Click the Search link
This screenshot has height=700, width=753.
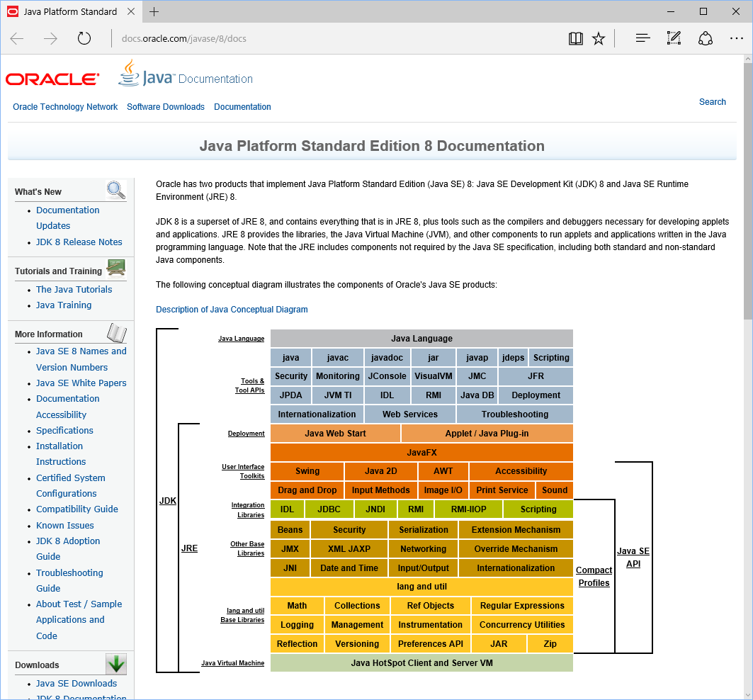[712, 102]
